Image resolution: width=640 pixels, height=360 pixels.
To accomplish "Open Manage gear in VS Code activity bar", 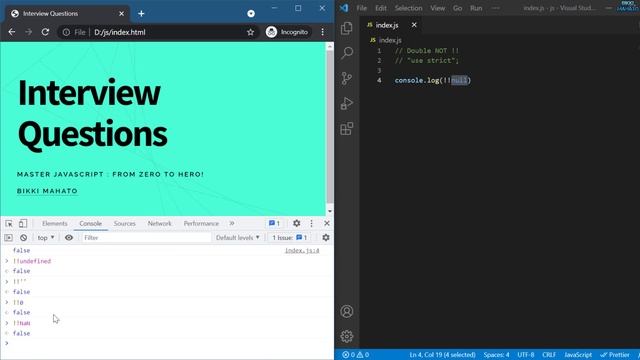I will pyautogui.click(x=347, y=336).
